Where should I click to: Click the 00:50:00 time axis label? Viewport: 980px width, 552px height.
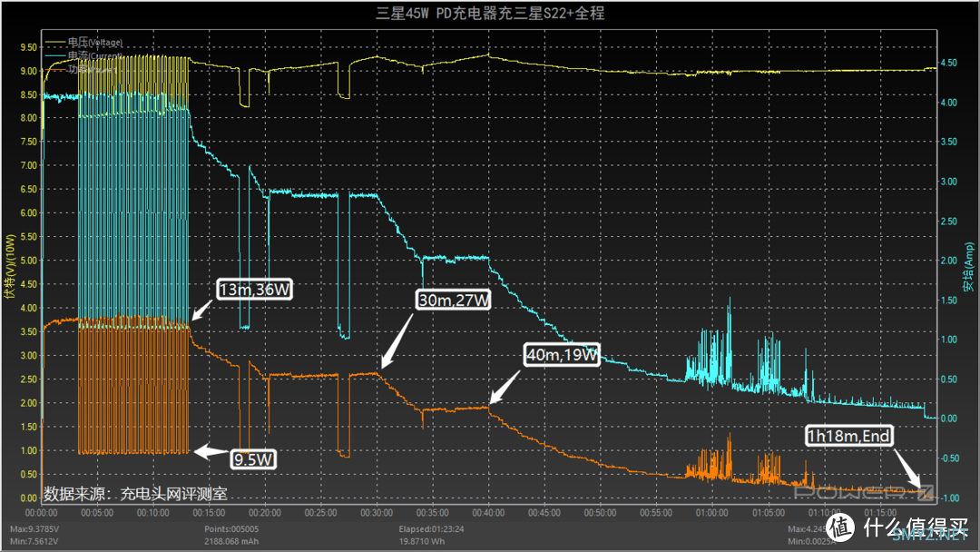tap(601, 513)
